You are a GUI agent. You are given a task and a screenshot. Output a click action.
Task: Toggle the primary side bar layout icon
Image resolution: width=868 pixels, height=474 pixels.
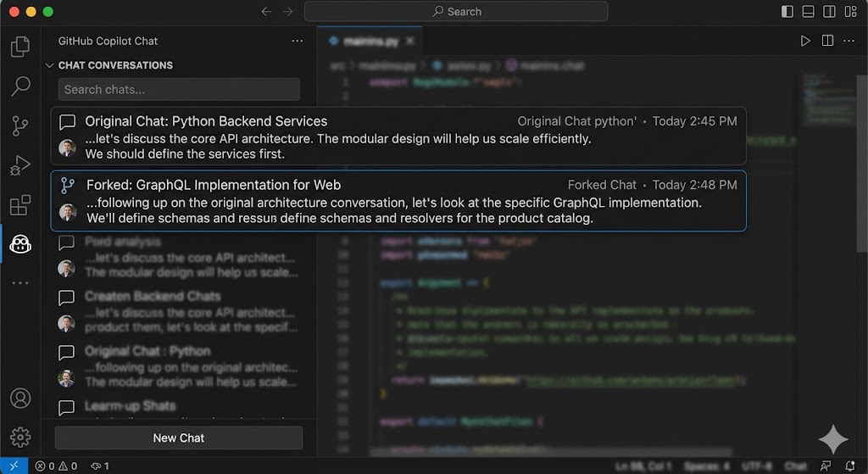pos(787,12)
